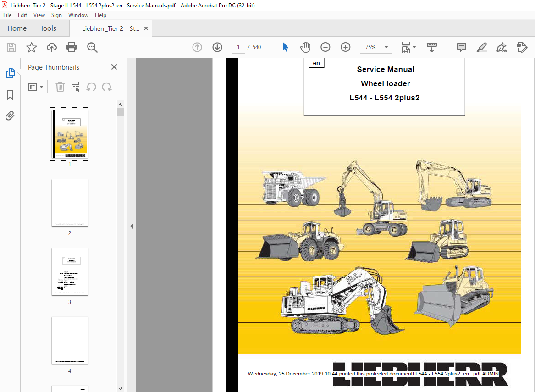Add a sticky note comment
Screen dimensions: 535x392
tap(461, 47)
